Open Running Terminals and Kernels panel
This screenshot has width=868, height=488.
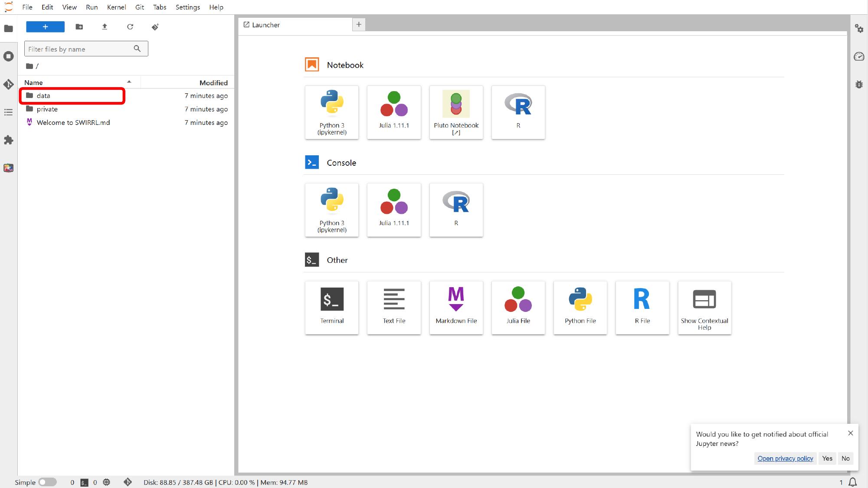[8, 56]
